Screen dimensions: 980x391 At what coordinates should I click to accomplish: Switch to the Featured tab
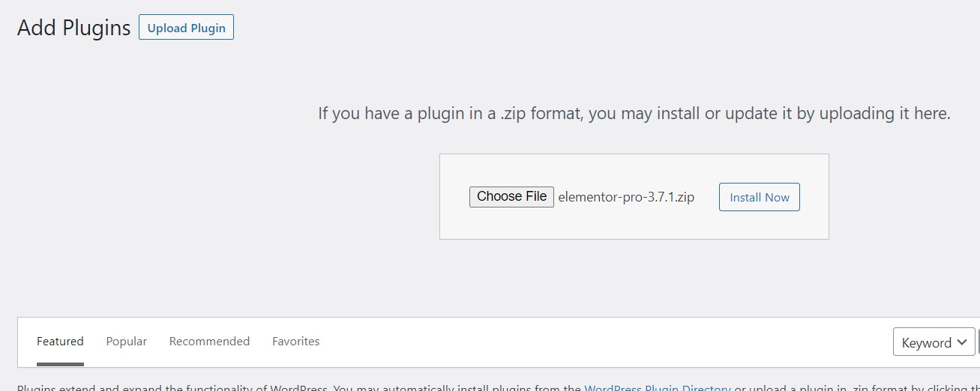coord(60,342)
